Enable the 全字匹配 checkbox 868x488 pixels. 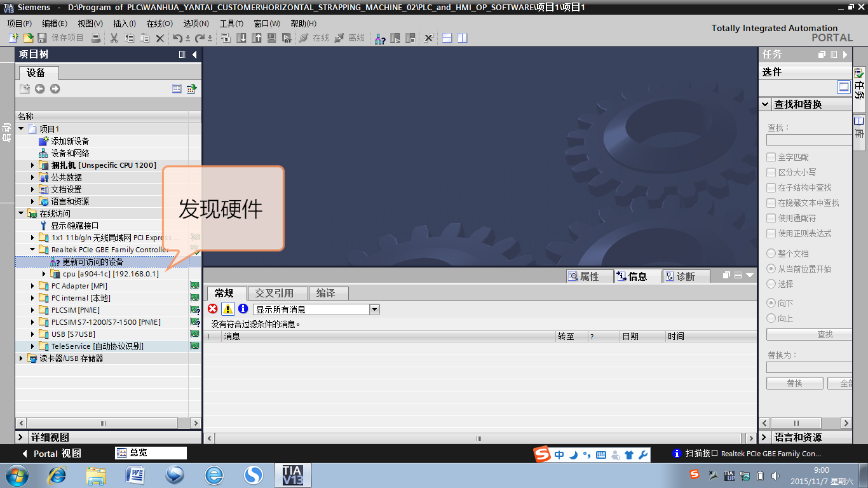coord(771,157)
